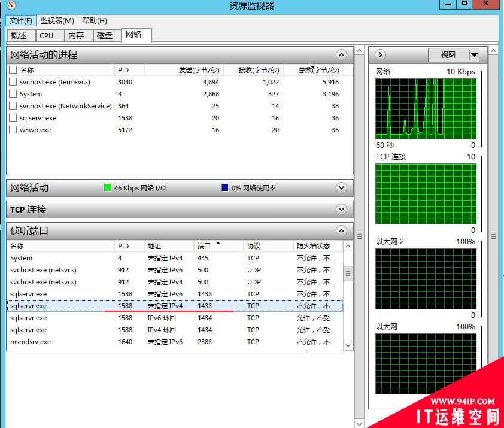Select svchost.exe (netsvcs) IPv4 port 500 row
Image resolution: width=504 pixels, height=428 pixels.
(x=175, y=282)
